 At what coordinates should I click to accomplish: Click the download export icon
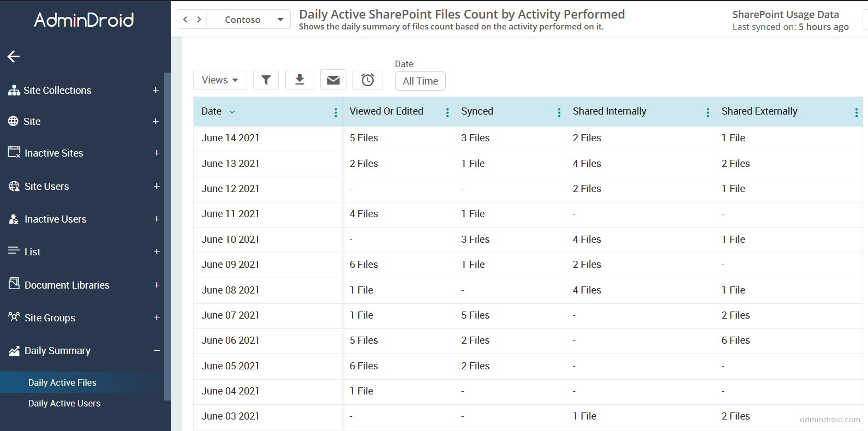pos(300,80)
